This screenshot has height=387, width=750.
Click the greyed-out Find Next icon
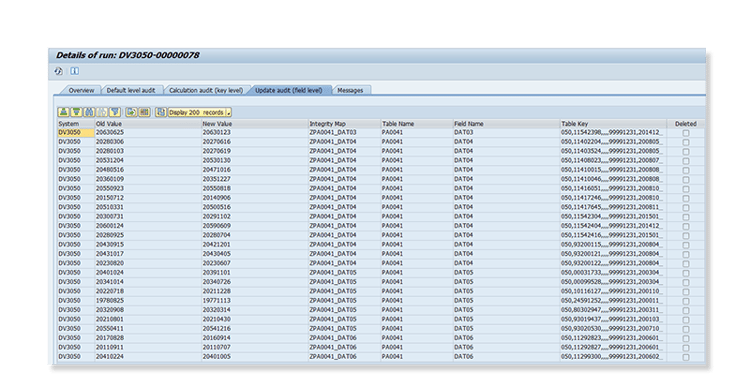pyautogui.click(x=102, y=112)
